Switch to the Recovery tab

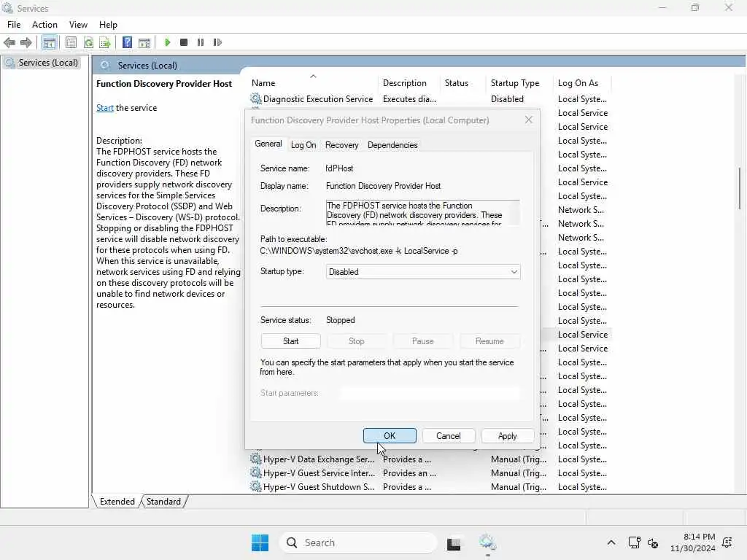(x=341, y=145)
